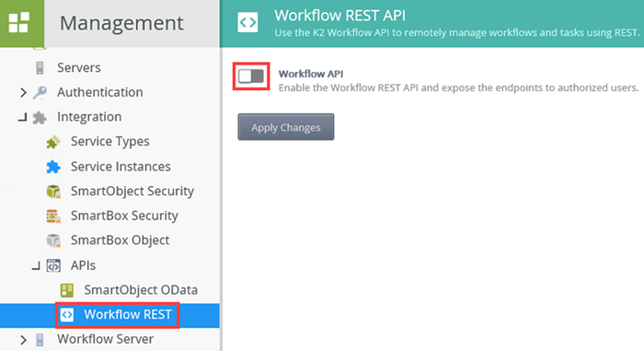Click the Workflow API label text
The image size is (644, 351).
(x=311, y=74)
